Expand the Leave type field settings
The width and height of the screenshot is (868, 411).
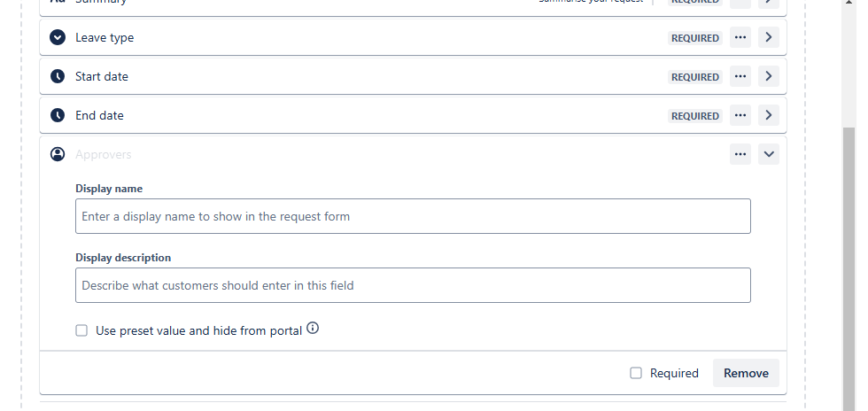(769, 38)
